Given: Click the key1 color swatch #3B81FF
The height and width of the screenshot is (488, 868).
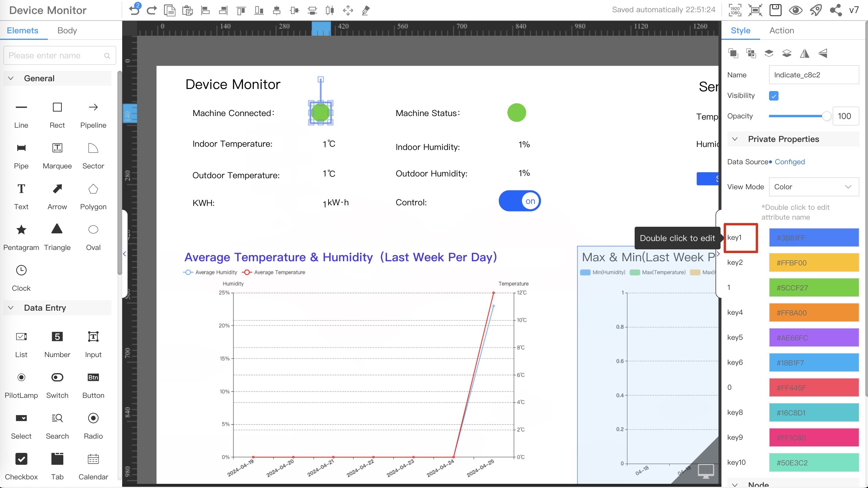Looking at the screenshot, I should coord(814,237).
